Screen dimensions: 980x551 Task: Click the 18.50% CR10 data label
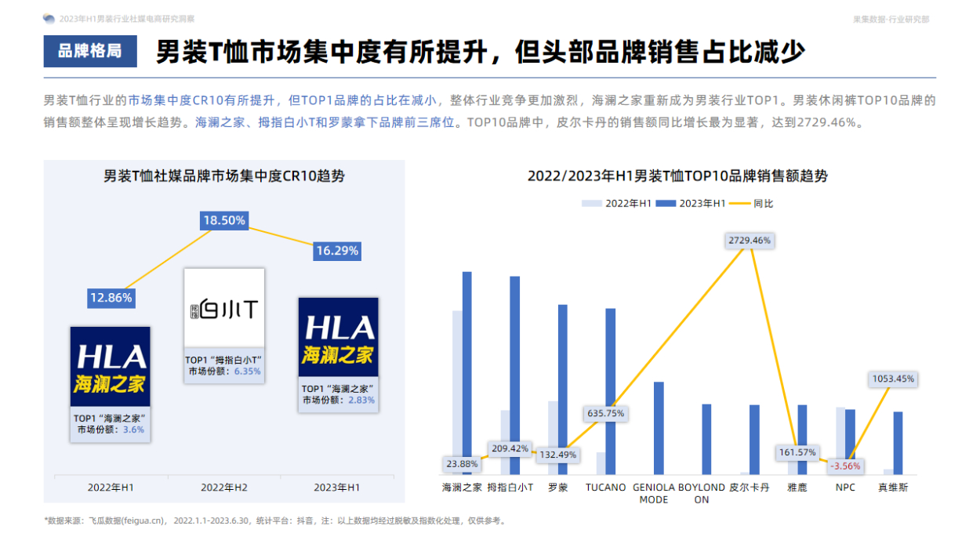224,220
